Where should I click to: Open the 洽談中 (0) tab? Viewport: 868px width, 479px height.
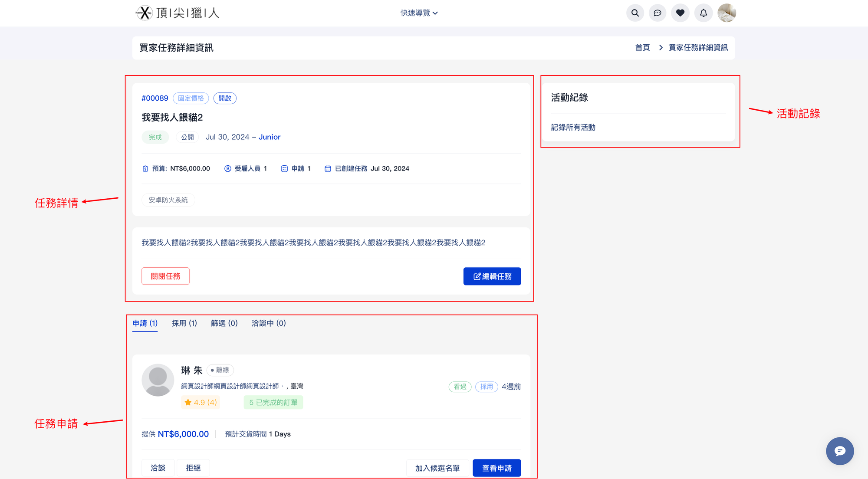click(268, 323)
